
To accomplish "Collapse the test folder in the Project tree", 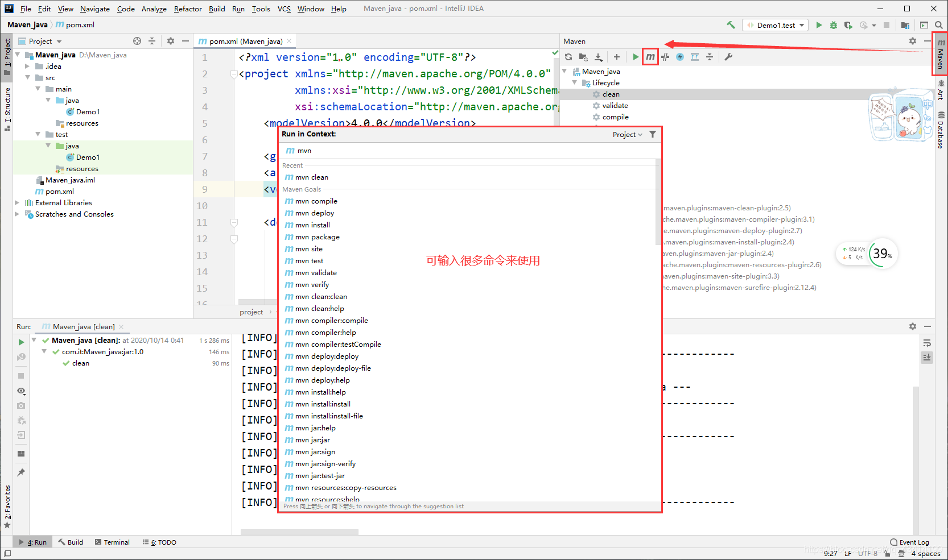I will pos(38,135).
